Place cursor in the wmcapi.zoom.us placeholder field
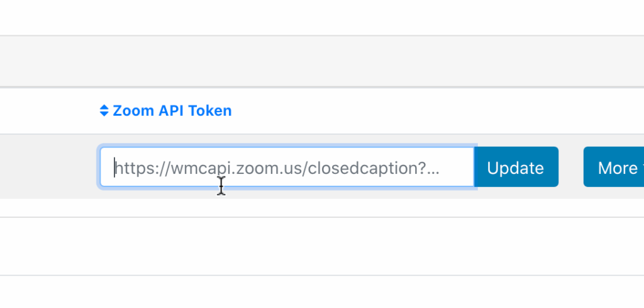 [287, 168]
